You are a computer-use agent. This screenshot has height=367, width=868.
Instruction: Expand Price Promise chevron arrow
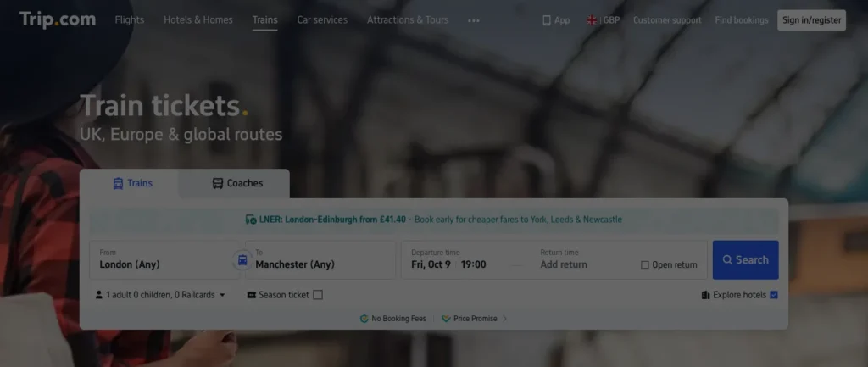[x=504, y=319]
